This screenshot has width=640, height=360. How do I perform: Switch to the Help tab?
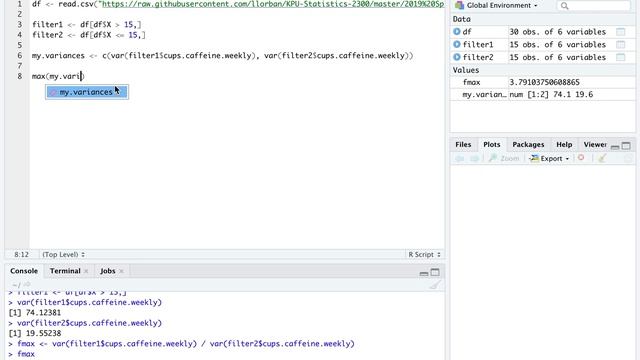564,144
